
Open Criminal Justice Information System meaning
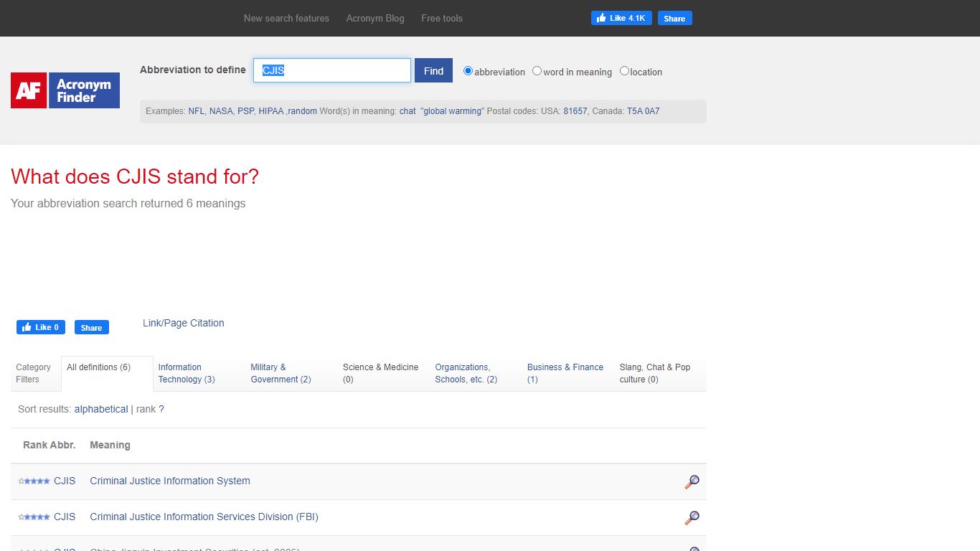pyautogui.click(x=170, y=481)
